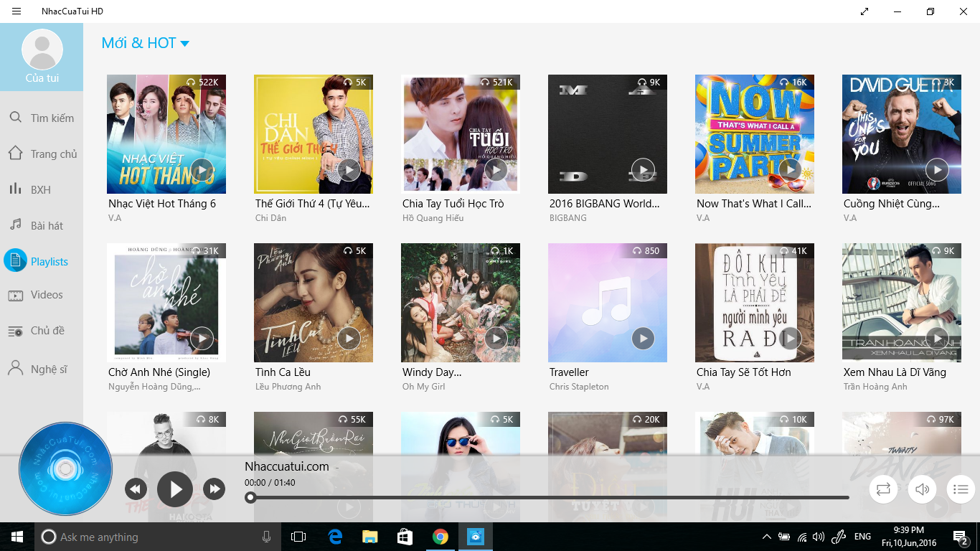The image size is (980, 551).
Task: Open the Traveller album cover thumbnail
Action: pos(608,303)
